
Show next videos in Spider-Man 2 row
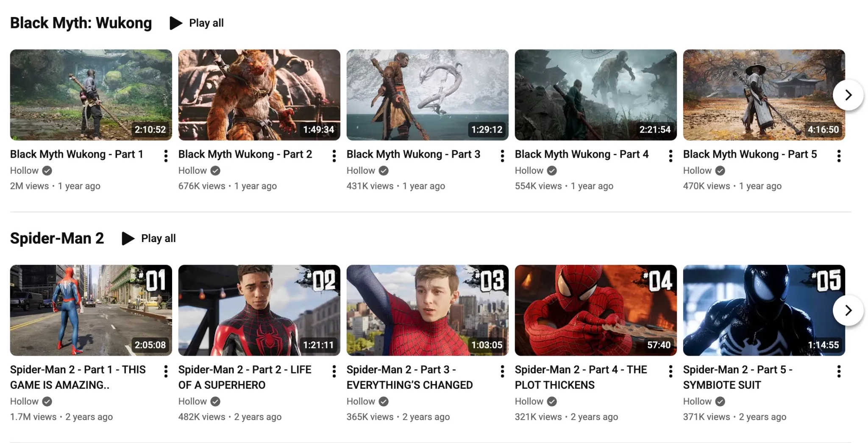point(848,310)
